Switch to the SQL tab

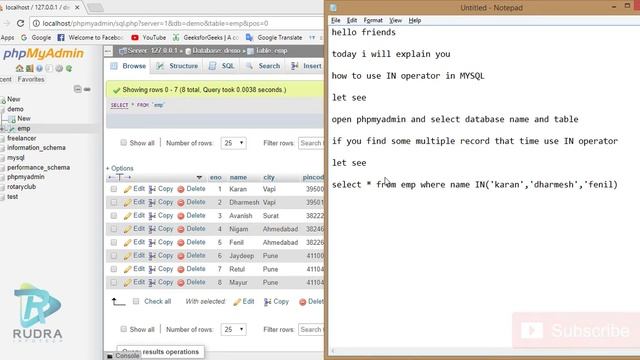click(222, 66)
